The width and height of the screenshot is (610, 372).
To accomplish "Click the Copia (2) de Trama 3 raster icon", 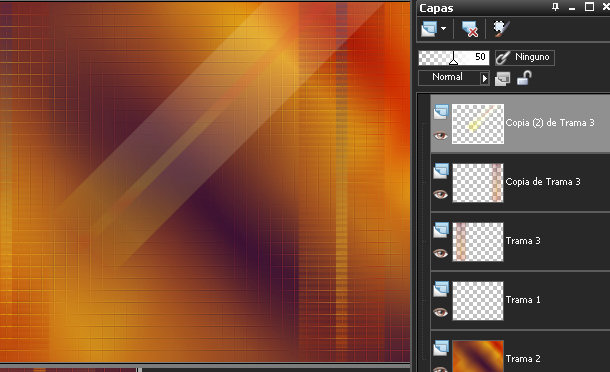I will pos(441,112).
